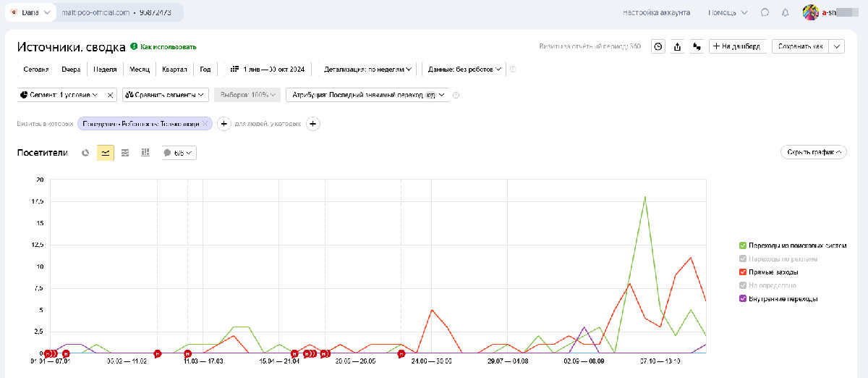The width and height of the screenshot is (868, 378).
Task: Select the line chart view icon
Action: point(106,153)
